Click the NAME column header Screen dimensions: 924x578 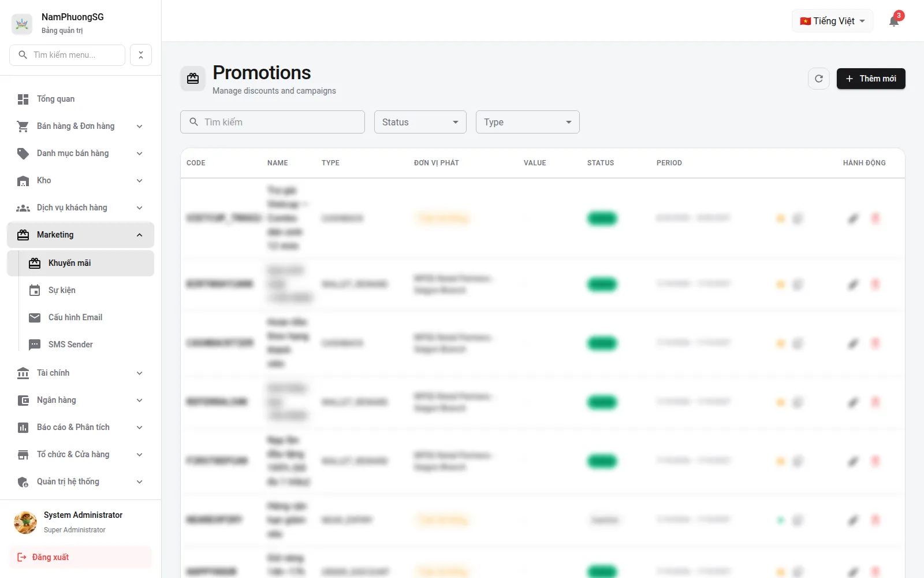pos(277,163)
